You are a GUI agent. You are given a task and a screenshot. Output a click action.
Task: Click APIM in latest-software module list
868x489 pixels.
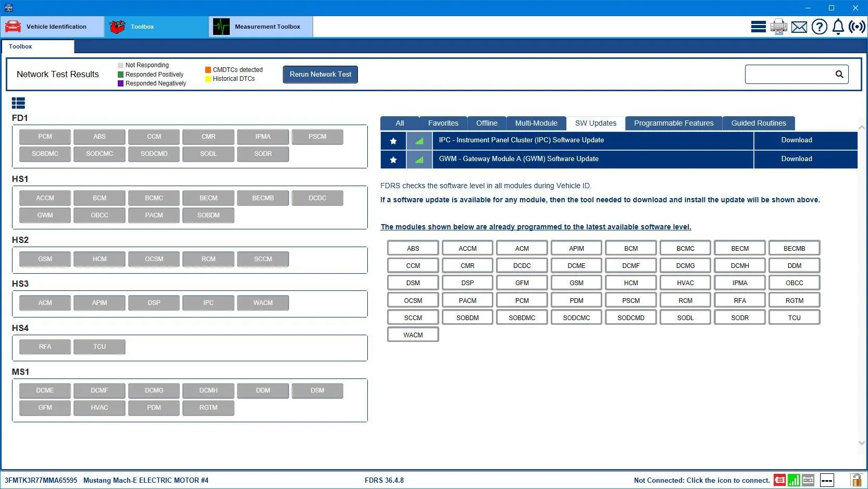pyautogui.click(x=576, y=248)
